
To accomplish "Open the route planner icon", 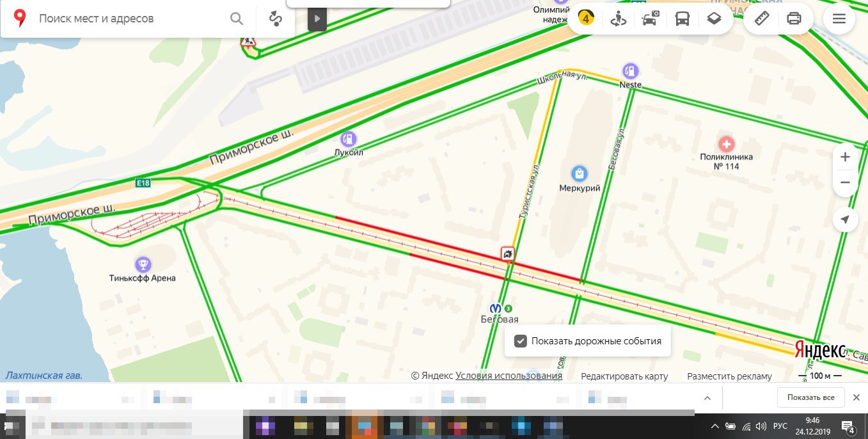I will tap(276, 19).
